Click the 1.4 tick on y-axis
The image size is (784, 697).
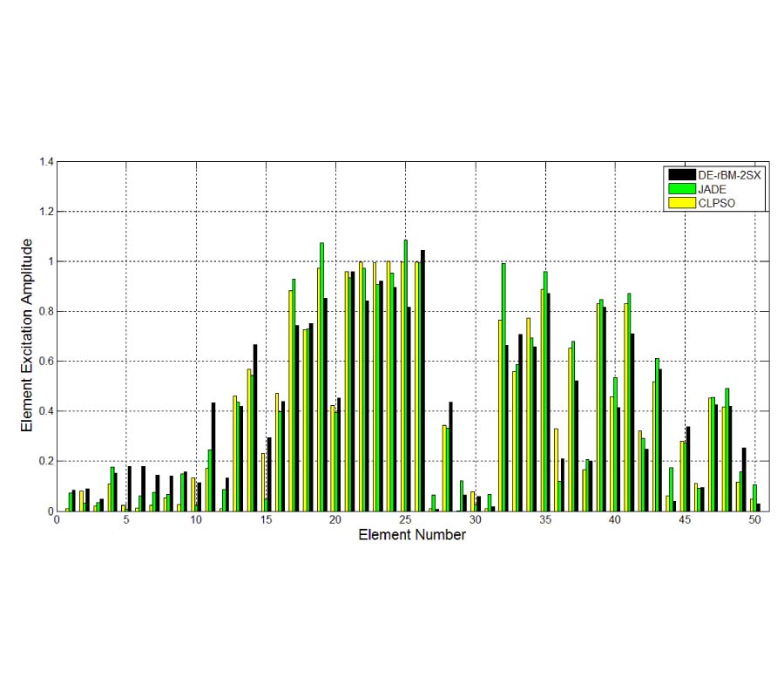[x=45, y=162]
